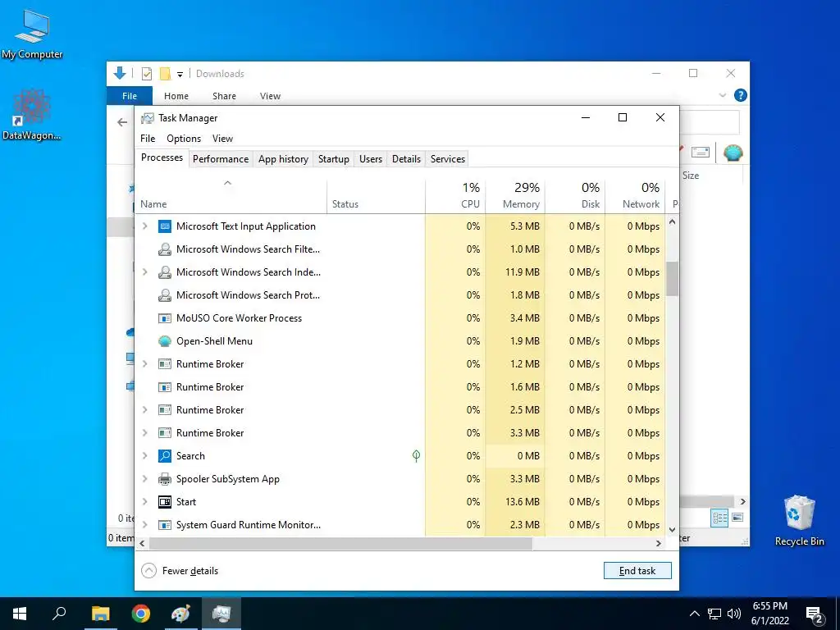Viewport: 840px width, 630px height.
Task: Open the Task Manager File menu
Action: click(x=148, y=138)
